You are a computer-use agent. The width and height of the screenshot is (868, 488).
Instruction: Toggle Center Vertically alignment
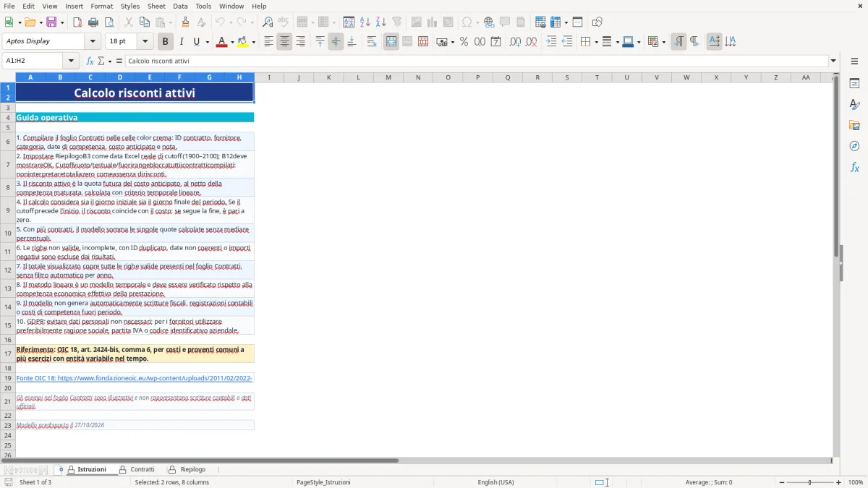(336, 42)
